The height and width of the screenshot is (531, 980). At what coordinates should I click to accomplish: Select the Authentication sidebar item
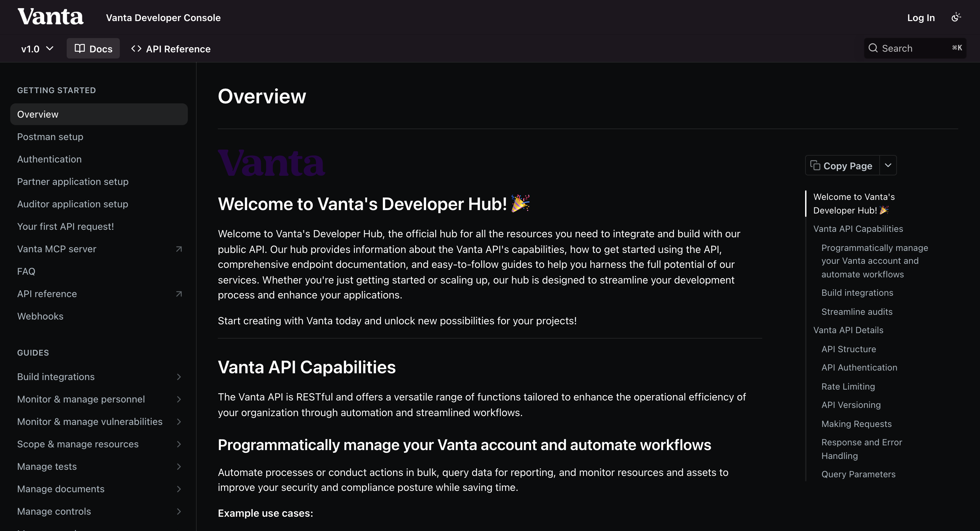click(x=49, y=159)
